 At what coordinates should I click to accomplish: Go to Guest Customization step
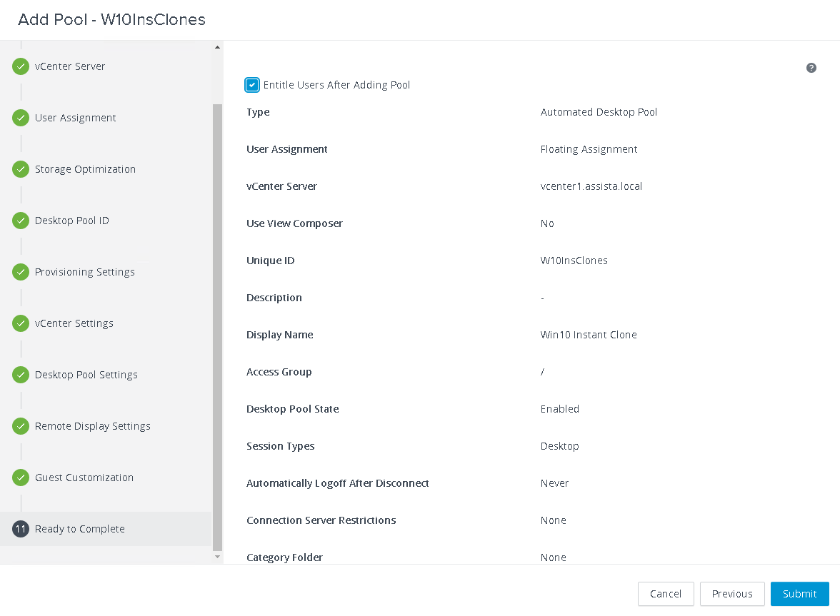click(x=84, y=478)
